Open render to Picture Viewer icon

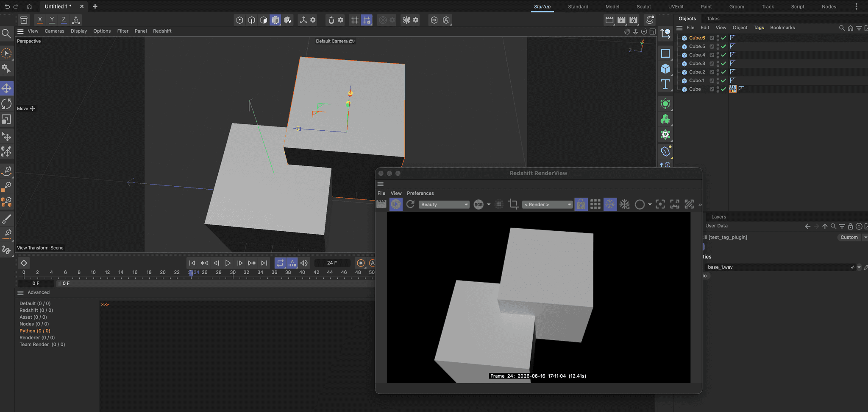point(621,20)
